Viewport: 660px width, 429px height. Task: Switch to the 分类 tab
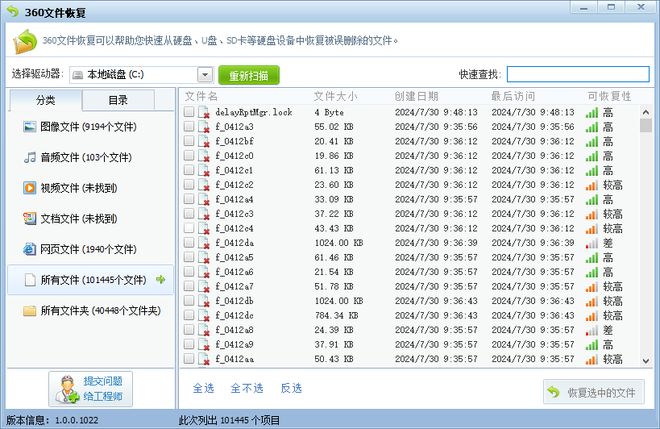point(45,100)
